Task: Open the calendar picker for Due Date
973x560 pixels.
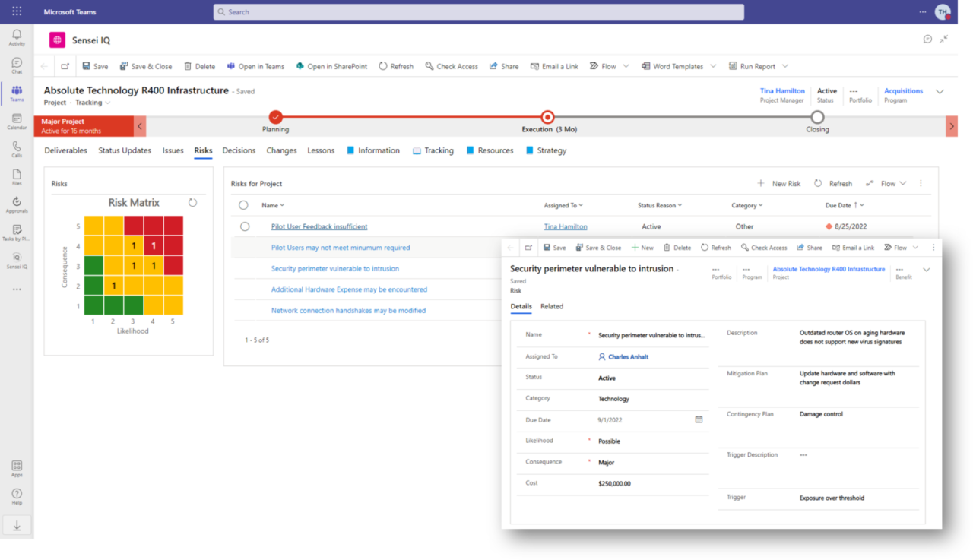Action: click(699, 419)
